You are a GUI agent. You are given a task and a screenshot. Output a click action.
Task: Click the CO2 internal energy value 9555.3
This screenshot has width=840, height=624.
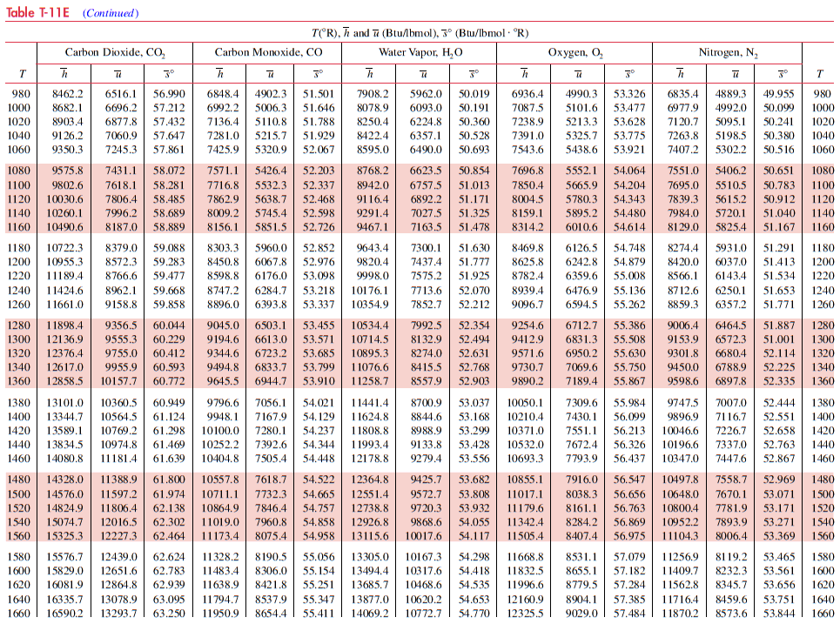click(118, 339)
